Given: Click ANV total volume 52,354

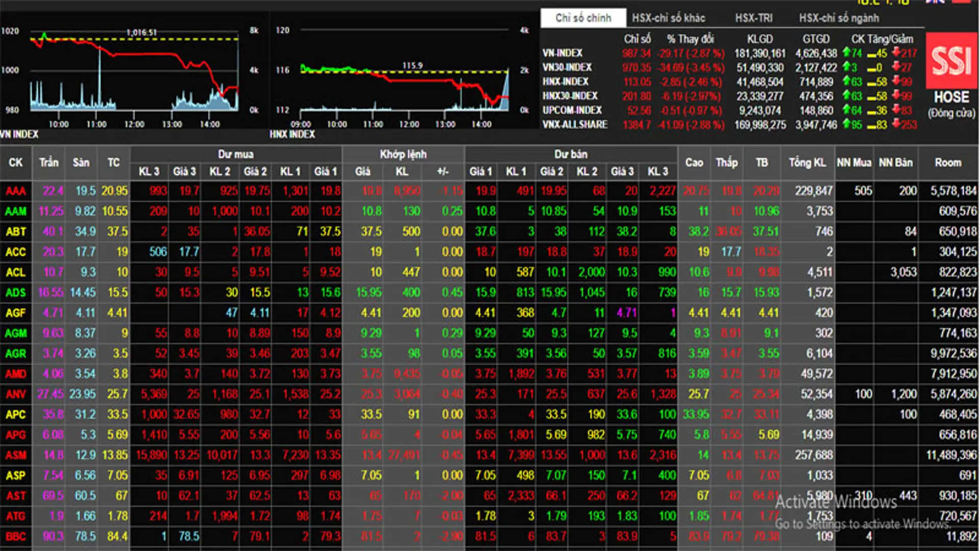Looking at the screenshot, I should tap(817, 394).
